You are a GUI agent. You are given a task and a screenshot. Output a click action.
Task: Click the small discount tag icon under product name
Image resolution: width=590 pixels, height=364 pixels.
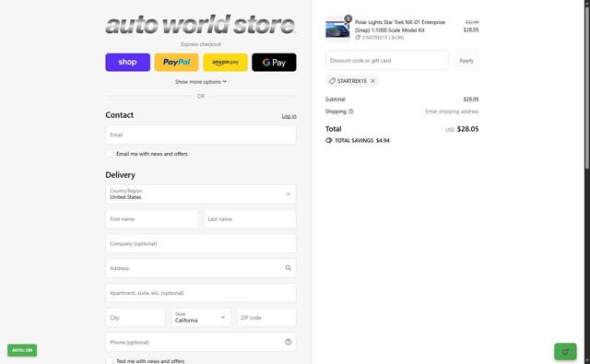point(358,38)
